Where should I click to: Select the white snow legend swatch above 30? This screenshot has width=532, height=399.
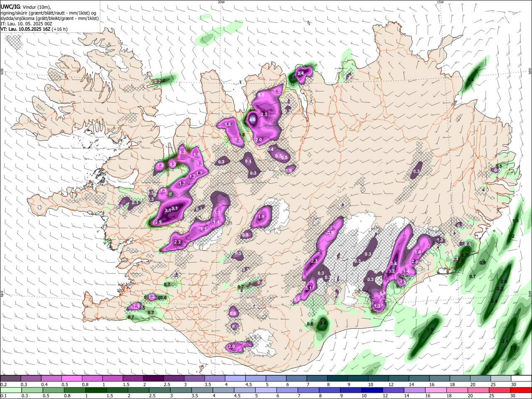pyautogui.click(x=521, y=378)
